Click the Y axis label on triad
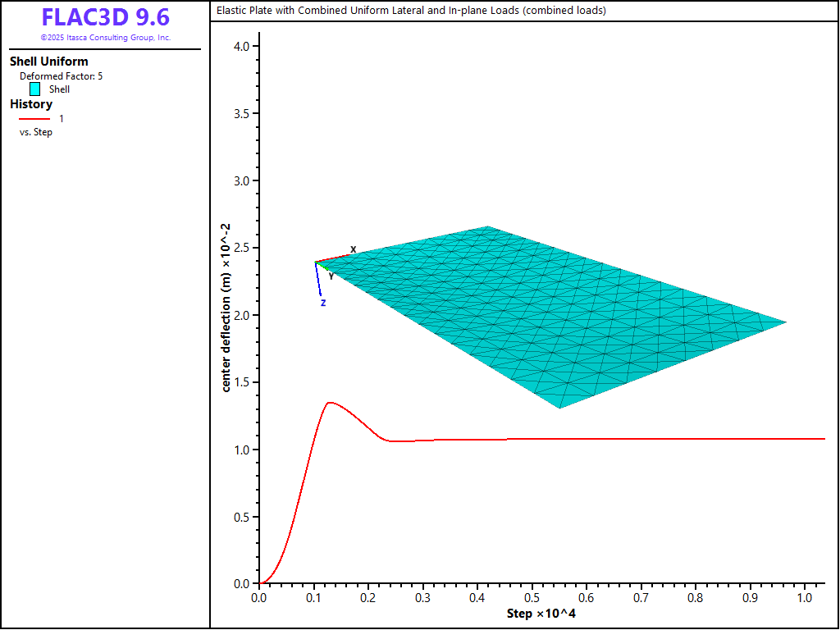The height and width of the screenshot is (630, 840). tap(331, 276)
